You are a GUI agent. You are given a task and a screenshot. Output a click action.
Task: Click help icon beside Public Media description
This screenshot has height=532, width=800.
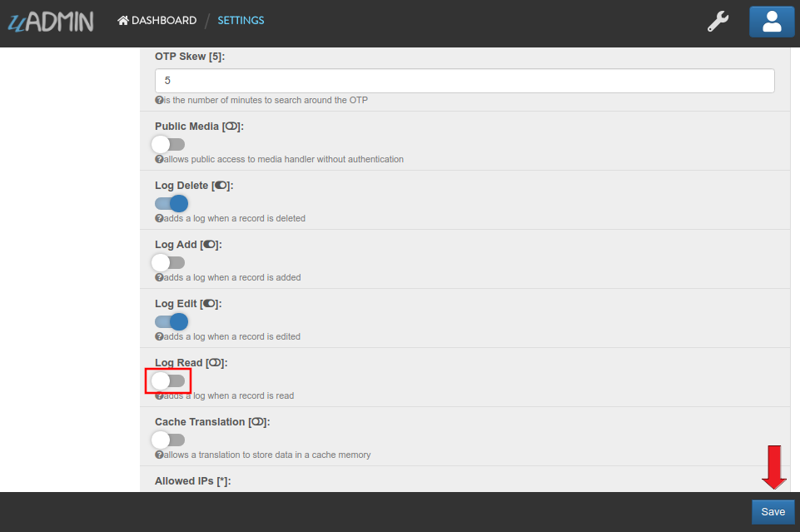(159, 159)
